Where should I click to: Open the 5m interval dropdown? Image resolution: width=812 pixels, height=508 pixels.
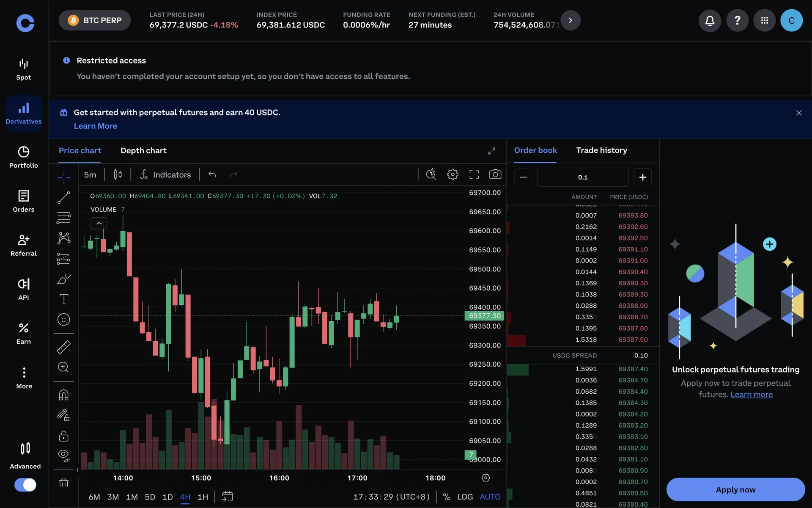(90, 175)
